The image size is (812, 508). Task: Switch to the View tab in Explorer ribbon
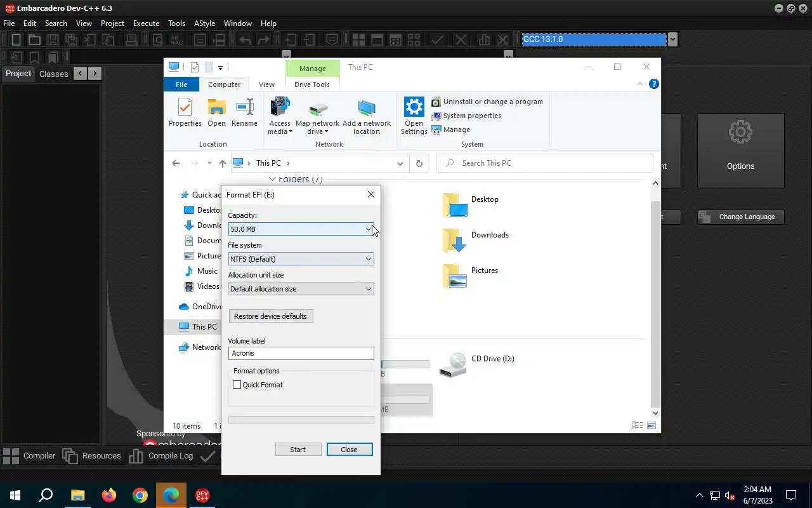(266, 84)
